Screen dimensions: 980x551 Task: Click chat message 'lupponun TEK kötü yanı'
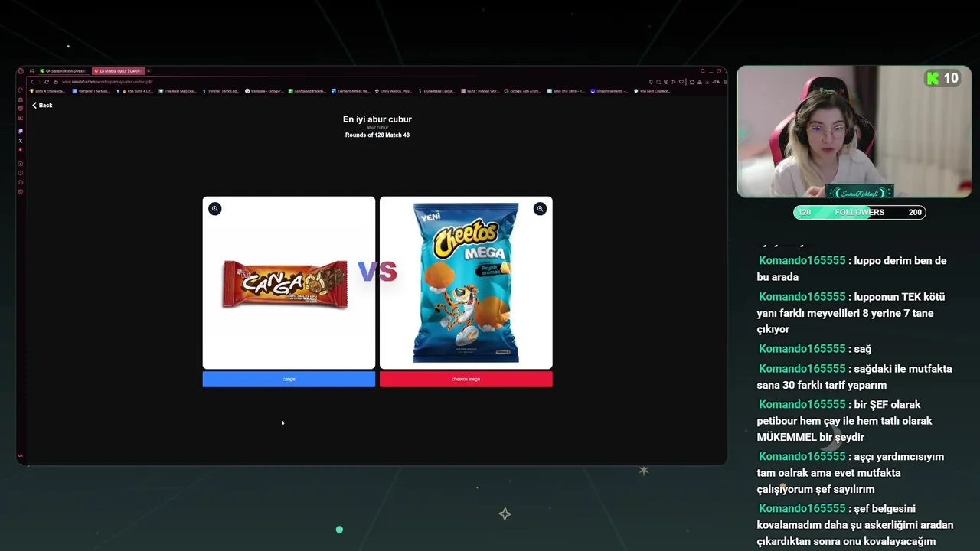tap(851, 313)
